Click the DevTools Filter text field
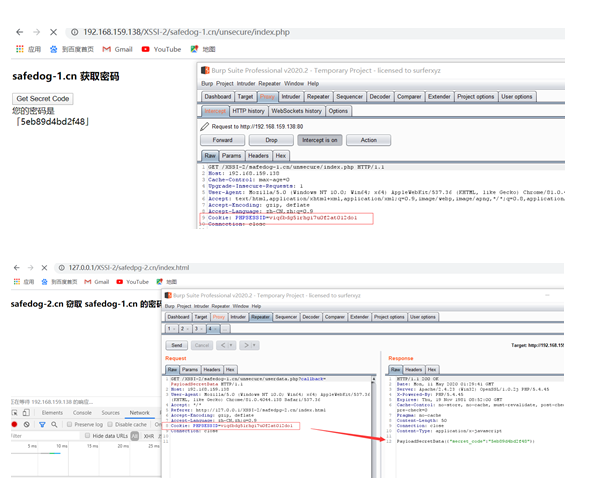Screen dimensions: 593x497 45,436
